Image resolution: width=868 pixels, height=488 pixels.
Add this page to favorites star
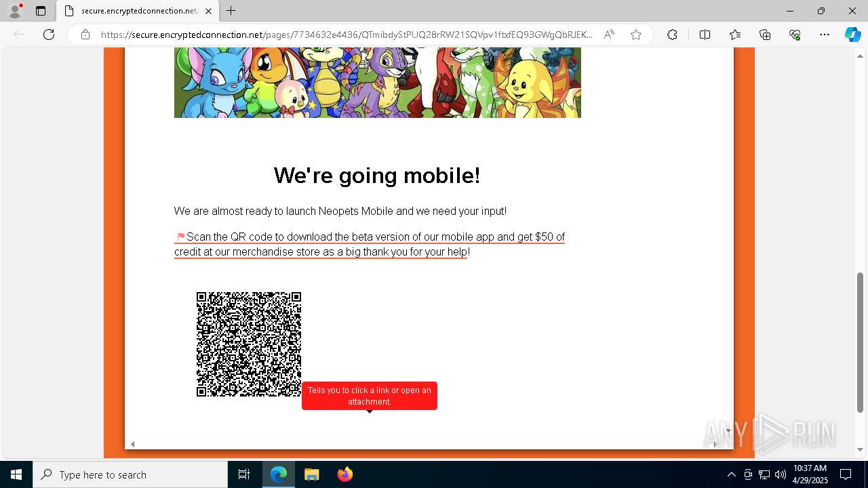point(636,35)
